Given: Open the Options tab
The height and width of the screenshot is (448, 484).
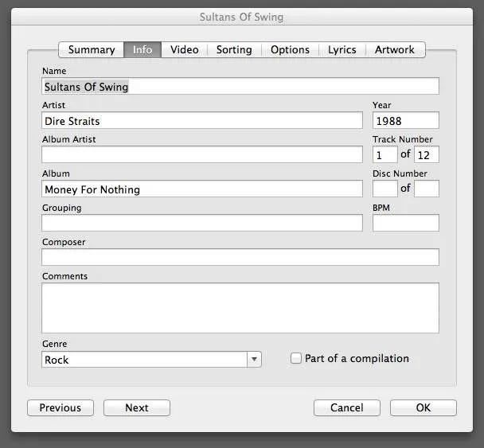Looking at the screenshot, I should point(290,49).
